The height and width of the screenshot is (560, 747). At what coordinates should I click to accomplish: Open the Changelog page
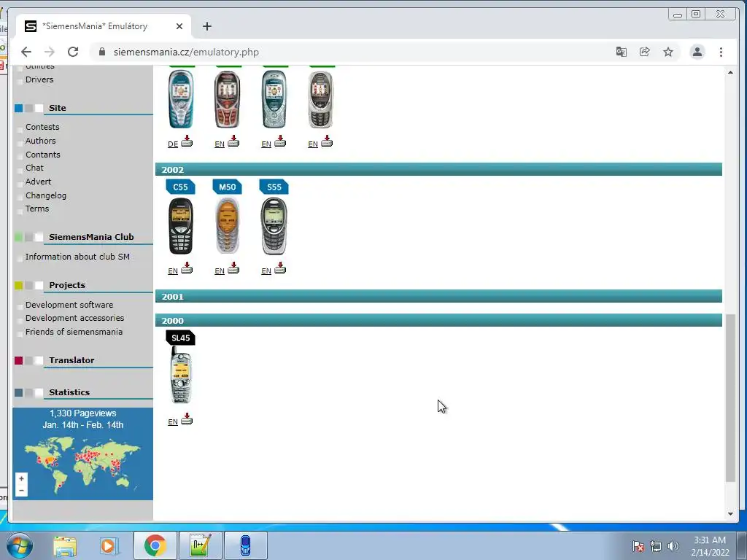coord(46,195)
